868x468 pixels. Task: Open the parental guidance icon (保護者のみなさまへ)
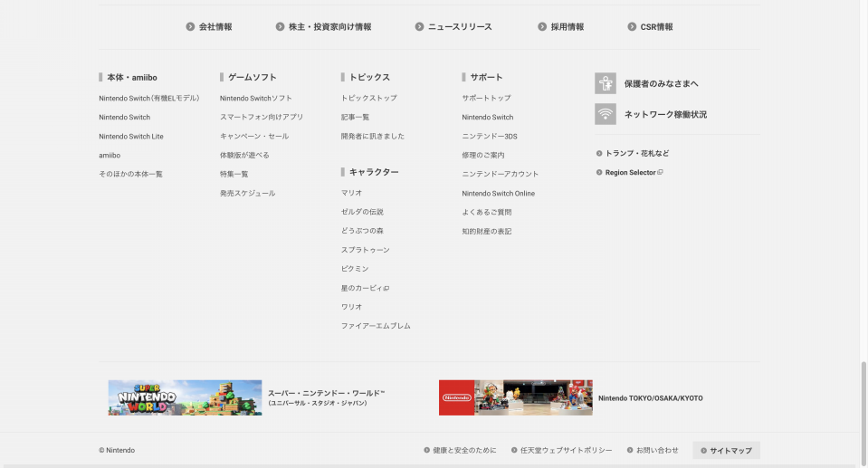click(605, 83)
